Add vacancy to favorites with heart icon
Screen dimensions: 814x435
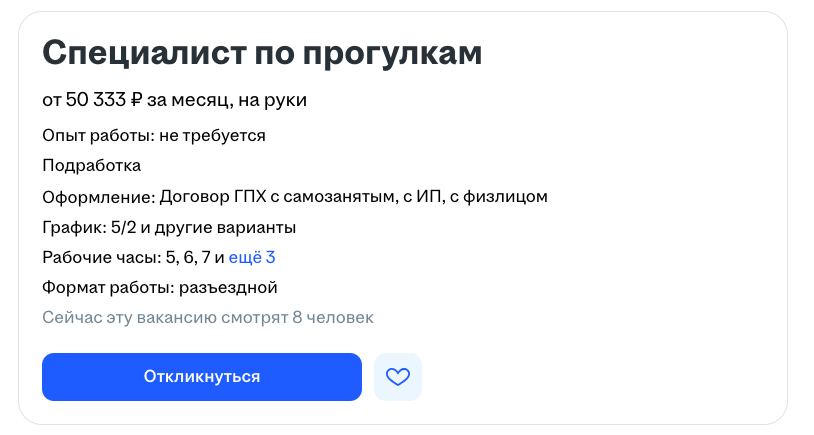398,377
